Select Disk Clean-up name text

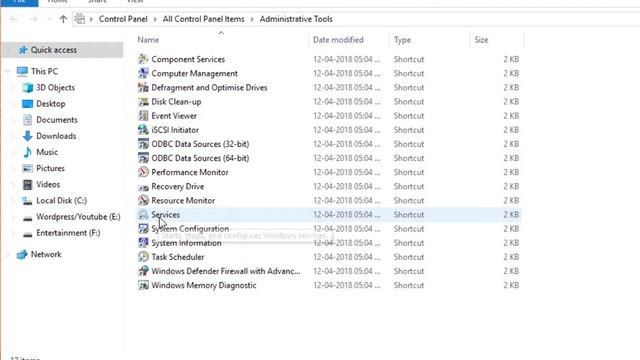pos(176,102)
